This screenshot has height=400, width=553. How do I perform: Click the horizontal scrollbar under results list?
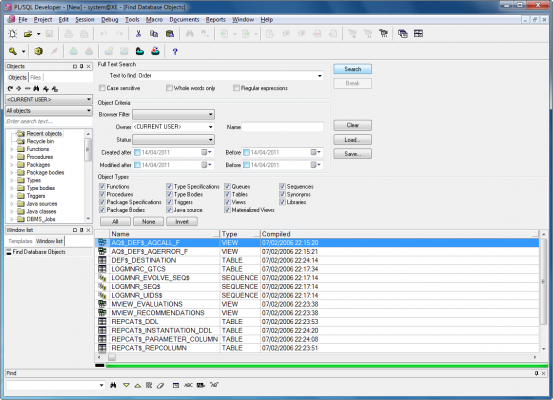317,357
